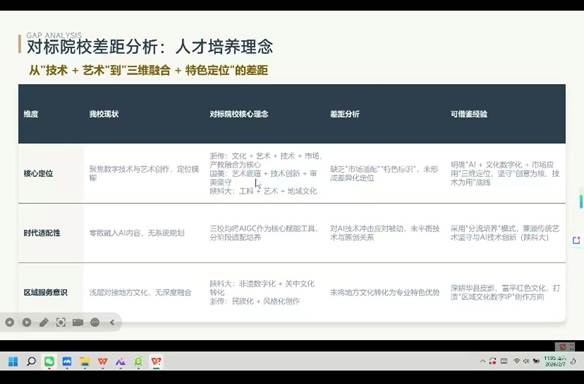The height and width of the screenshot is (384, 584).
Task: Expand hidden system tray icons chevron
Action: click(483, 361)
